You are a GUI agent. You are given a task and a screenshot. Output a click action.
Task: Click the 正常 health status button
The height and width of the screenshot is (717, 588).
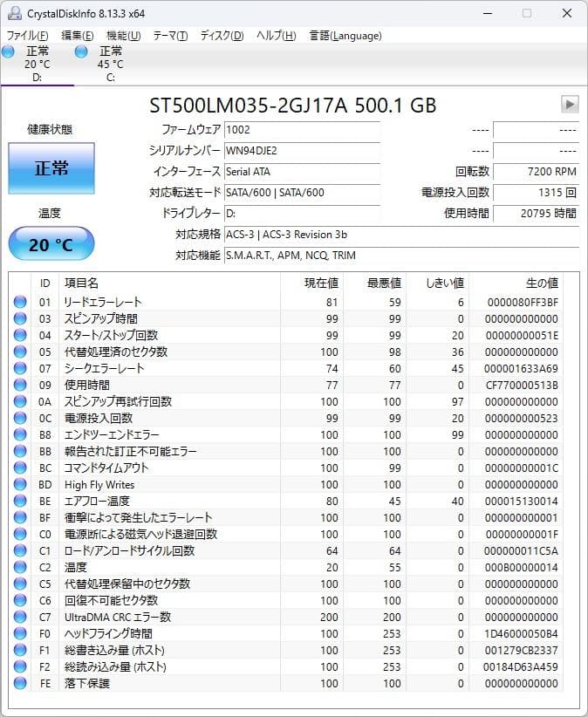(x=51, y=167)
